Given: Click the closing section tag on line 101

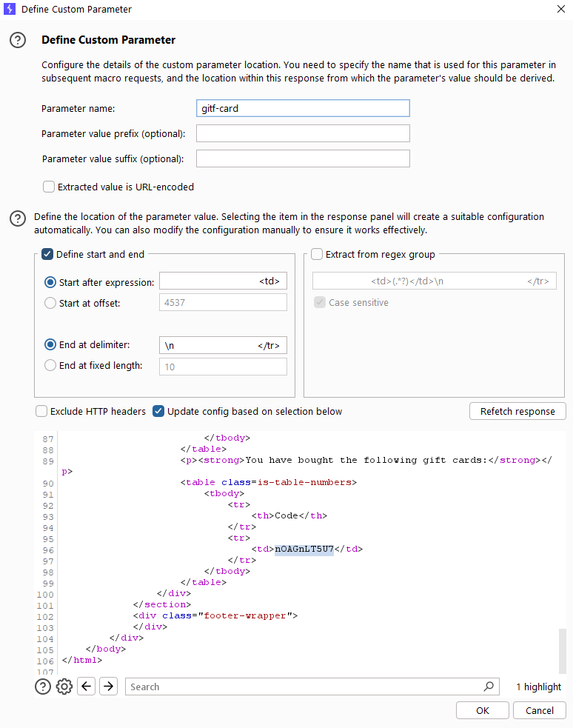Looking at the screenshot, I should click(162, 604).
